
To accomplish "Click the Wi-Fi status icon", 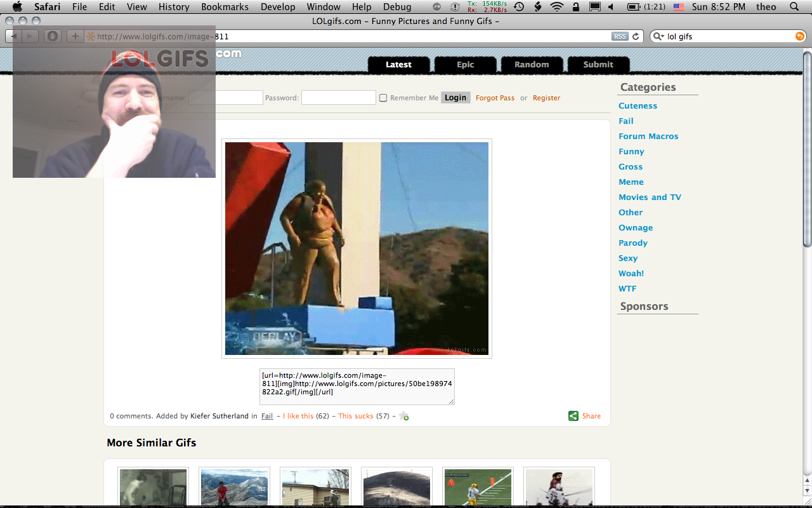I will click(556, 7).
